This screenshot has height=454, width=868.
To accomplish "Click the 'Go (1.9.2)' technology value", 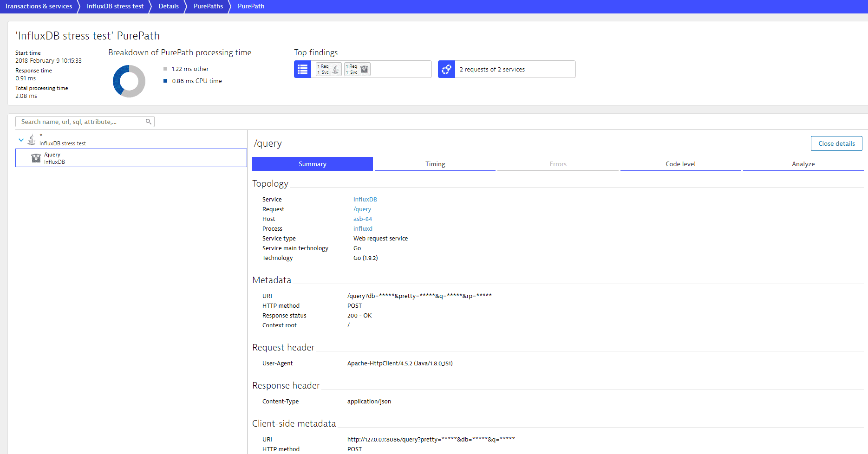I will tap(365, 258).
